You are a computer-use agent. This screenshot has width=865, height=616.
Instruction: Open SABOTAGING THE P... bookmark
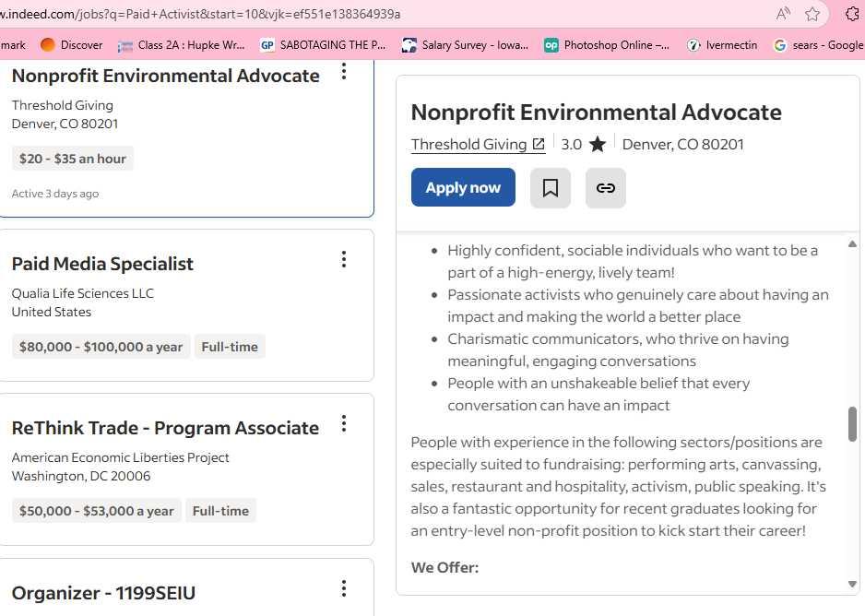point(324,44)
